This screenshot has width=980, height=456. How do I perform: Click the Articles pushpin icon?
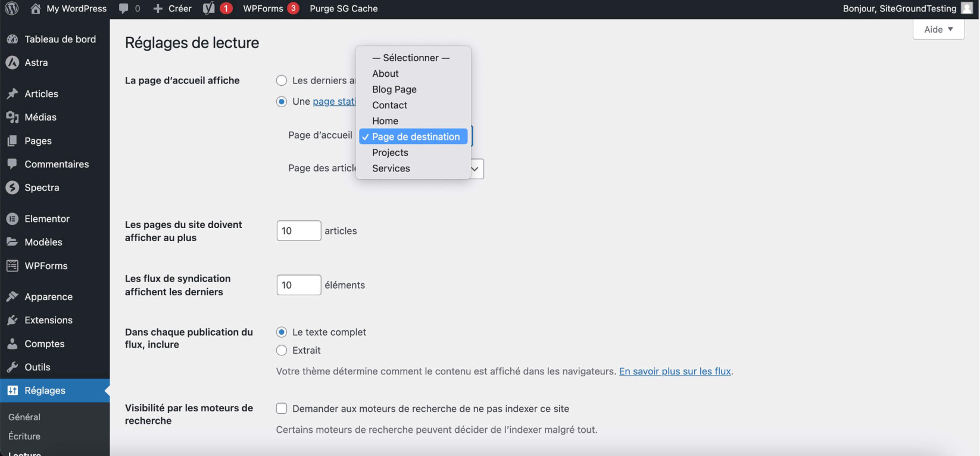[12, 93]
